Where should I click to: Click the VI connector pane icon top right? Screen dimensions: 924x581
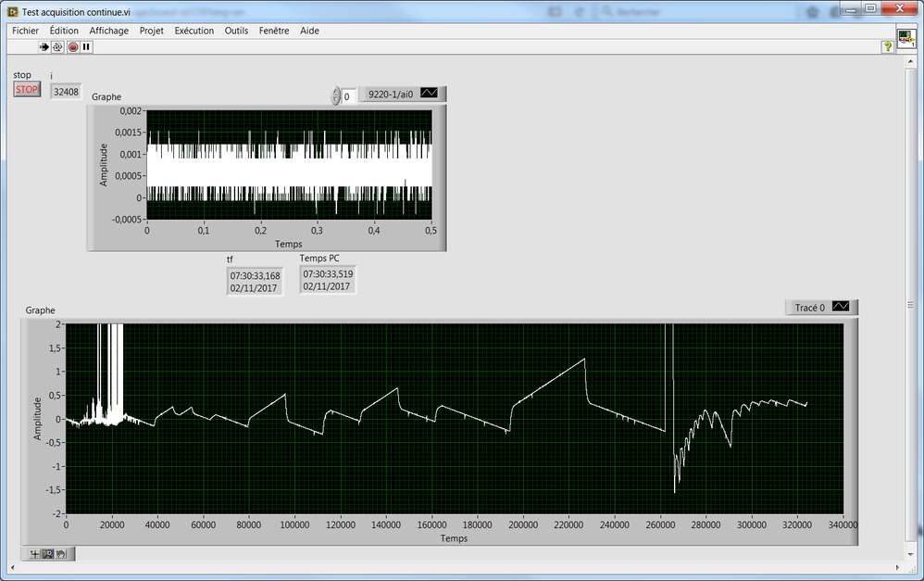pyautogui.click(x=906, y=39)
